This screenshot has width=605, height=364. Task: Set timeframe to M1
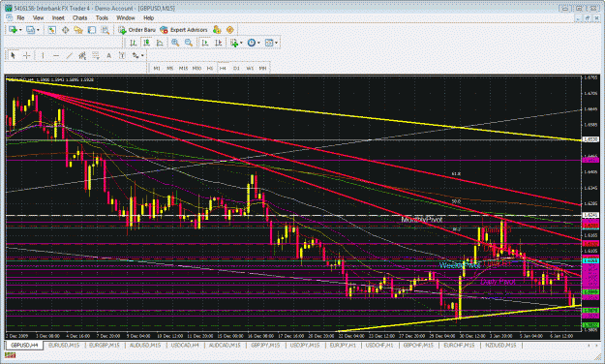[157, 68]
